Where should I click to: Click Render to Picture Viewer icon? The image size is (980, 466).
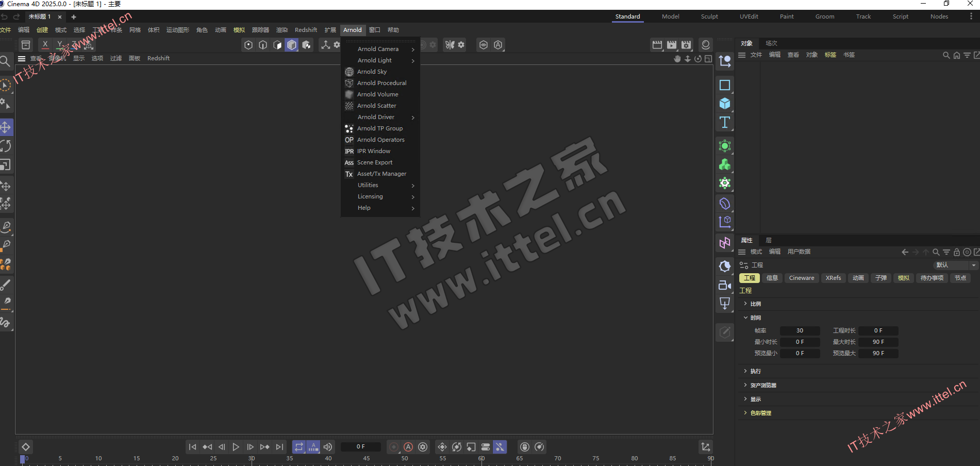pos(672,45)
